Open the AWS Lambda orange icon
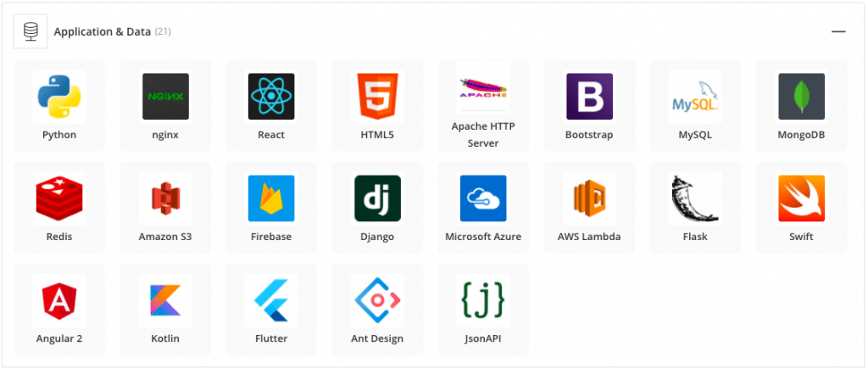 [590, 198]
